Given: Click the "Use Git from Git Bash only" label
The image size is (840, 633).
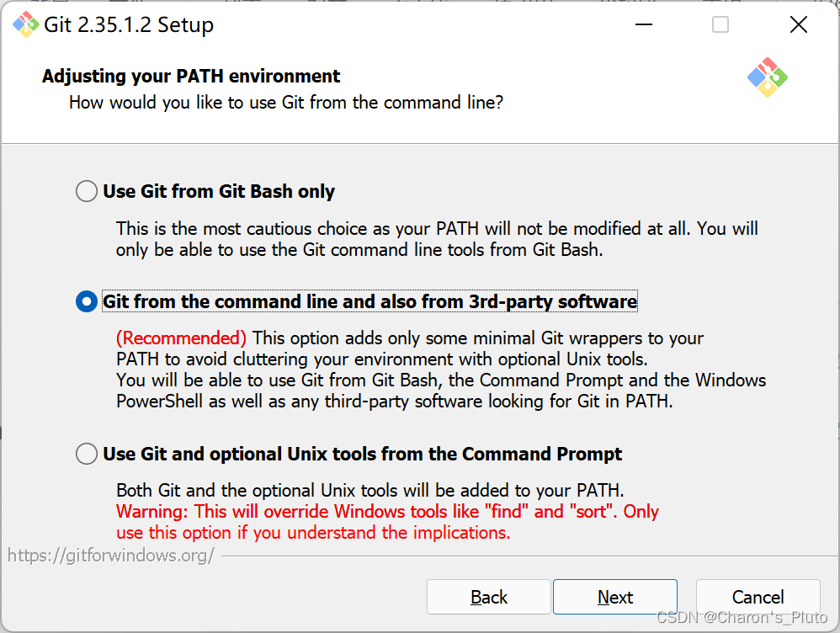Looking at the screenshot, I should pyautogui.click(x=219, y=192).
